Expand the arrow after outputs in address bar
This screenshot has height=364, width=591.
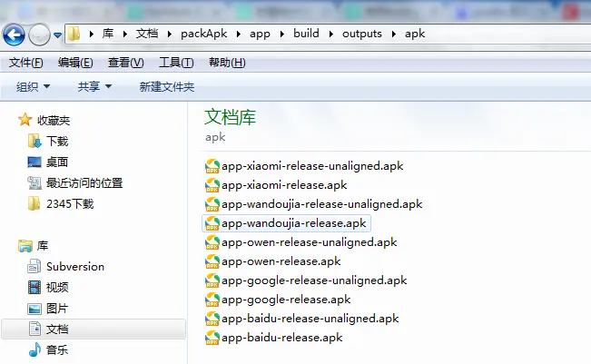[x=393, y=34]
